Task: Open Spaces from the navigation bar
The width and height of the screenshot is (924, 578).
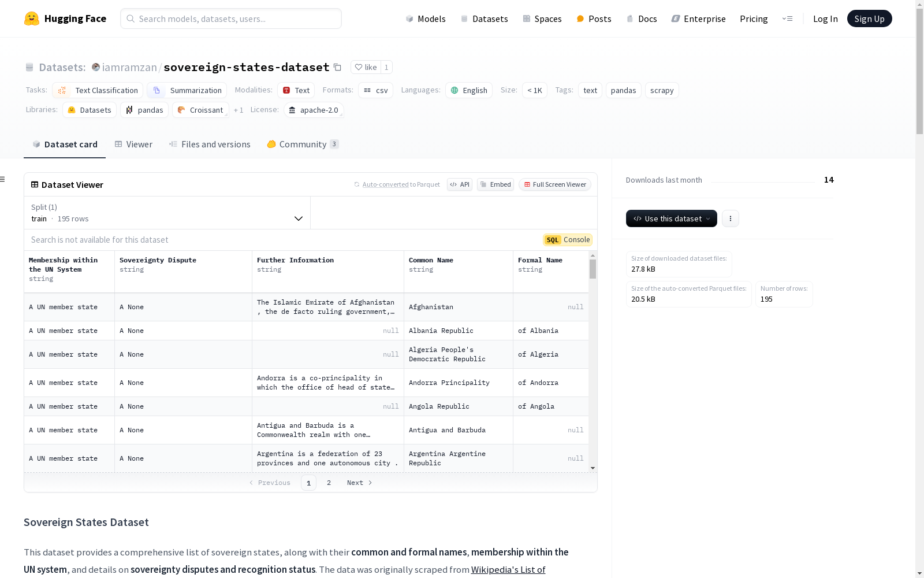Action: coord(542,18)
